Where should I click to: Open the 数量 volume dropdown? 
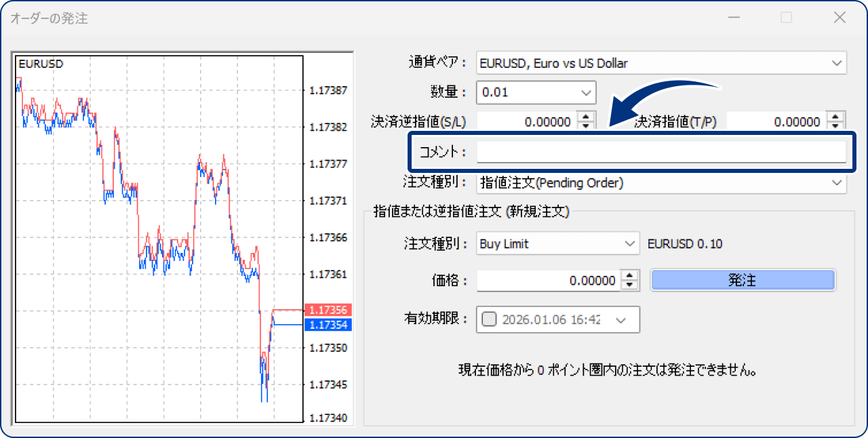click(x=585, y=92)
